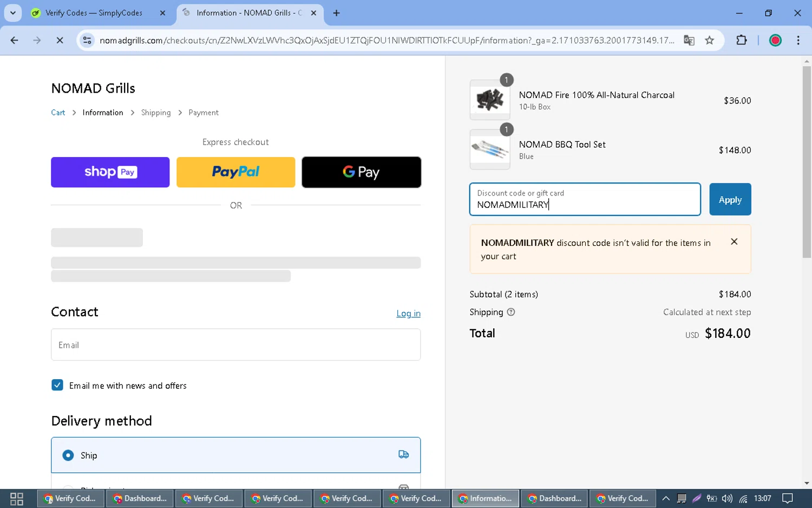Open the Wi-Fi network tray icon

point(743,498)
